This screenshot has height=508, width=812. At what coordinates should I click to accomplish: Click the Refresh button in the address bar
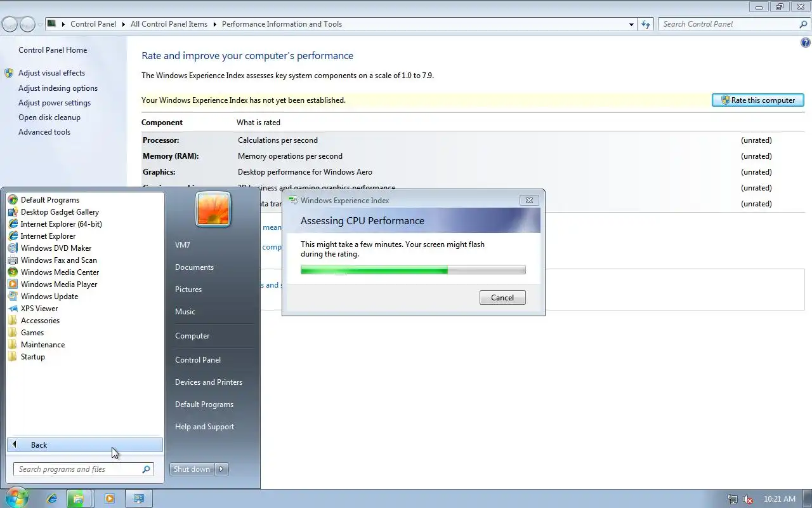[x=646, y=24]
